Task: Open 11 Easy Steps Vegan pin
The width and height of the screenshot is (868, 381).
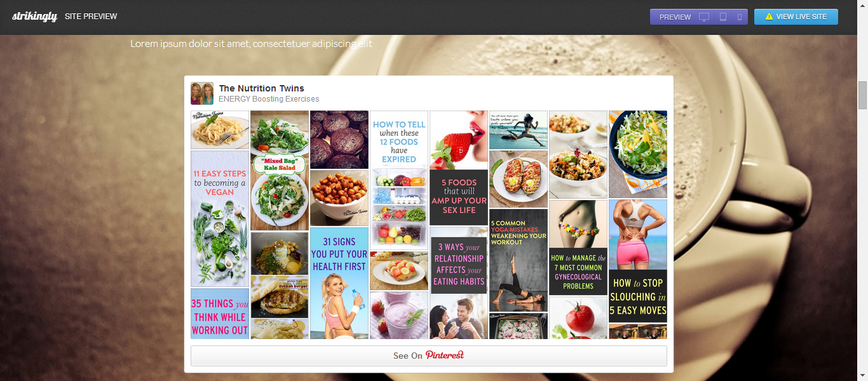Action: click(x=220, y=218)
